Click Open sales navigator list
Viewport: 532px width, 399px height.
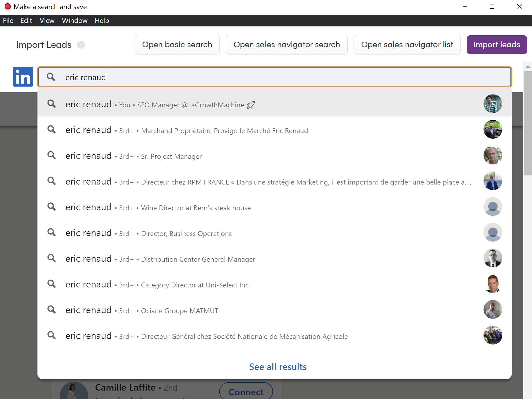(407, 44)
